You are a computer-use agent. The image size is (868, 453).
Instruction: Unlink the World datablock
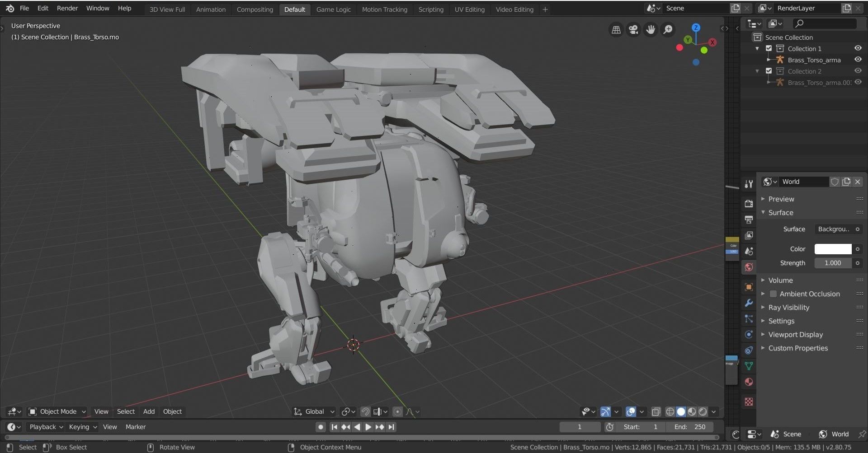(857, 182)
